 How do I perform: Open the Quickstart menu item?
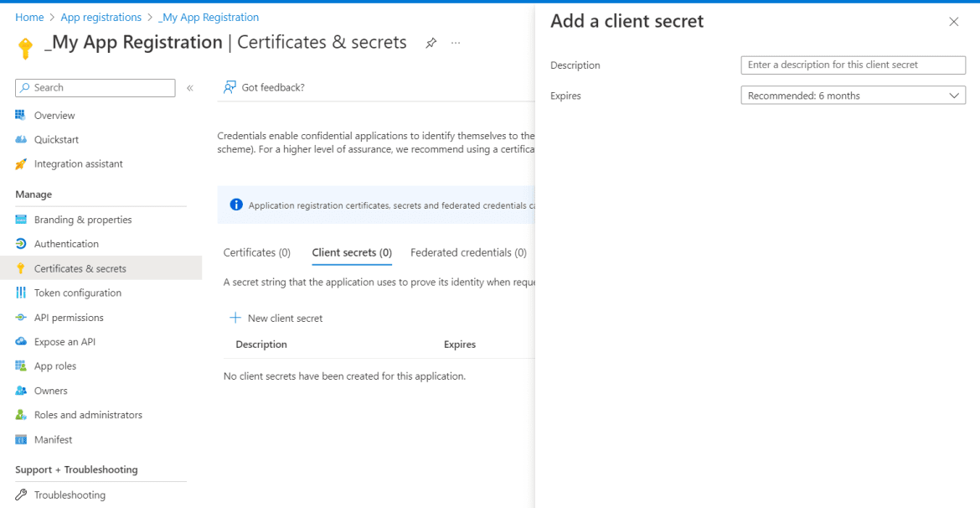coord(56,139)
